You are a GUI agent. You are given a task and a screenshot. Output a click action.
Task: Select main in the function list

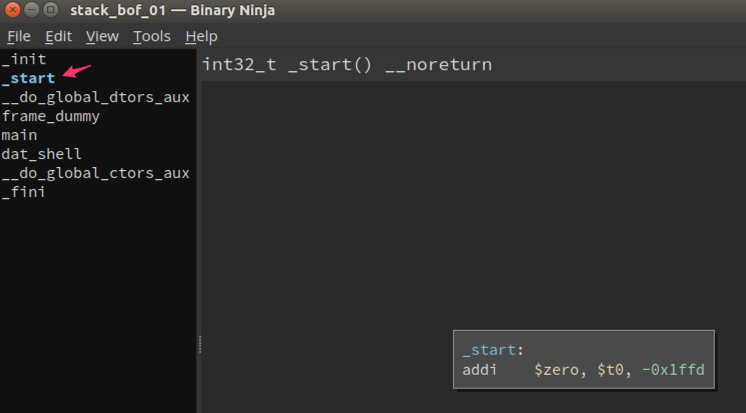pyautogui.click(x=19, y=135)
